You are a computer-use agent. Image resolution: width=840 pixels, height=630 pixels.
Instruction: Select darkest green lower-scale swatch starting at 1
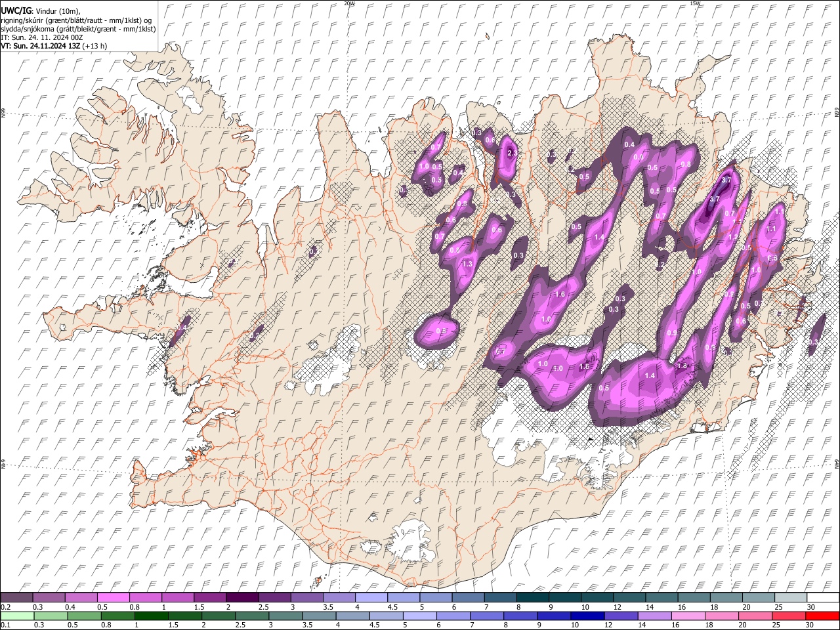point(152,616)
